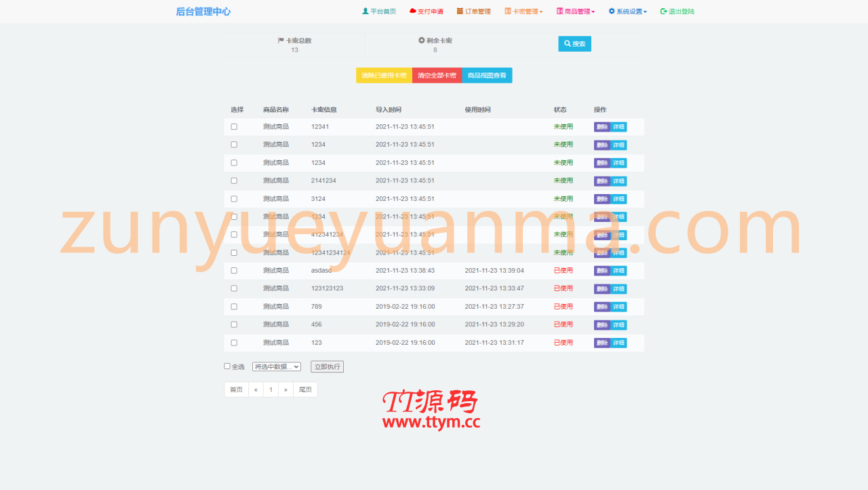Select page 1 in pagination

[271, 390]
